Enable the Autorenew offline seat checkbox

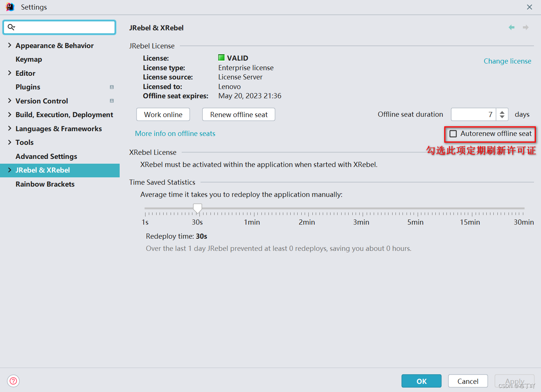point(453,134)
